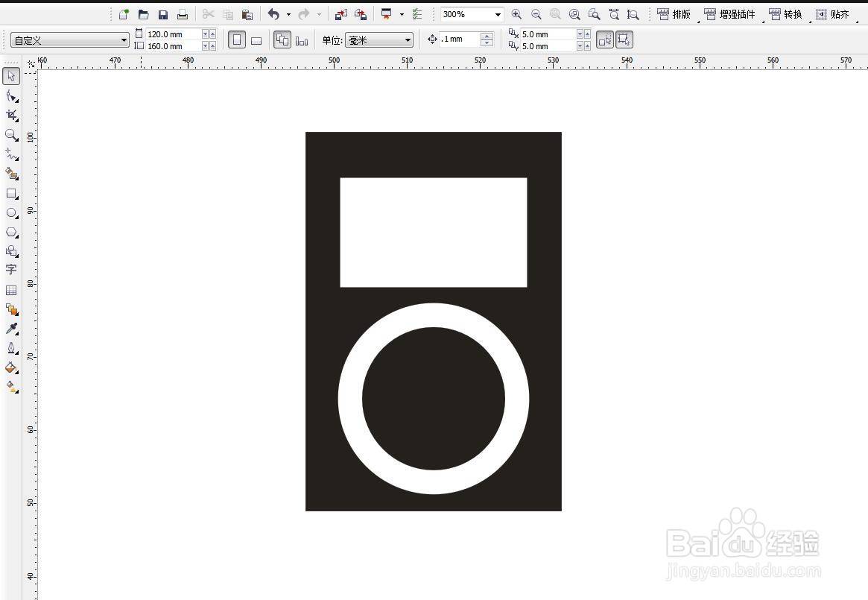The height and width of the screenshot is (600, 868).
Task: Select the Rectangle tool
Action: pos(11,193)
